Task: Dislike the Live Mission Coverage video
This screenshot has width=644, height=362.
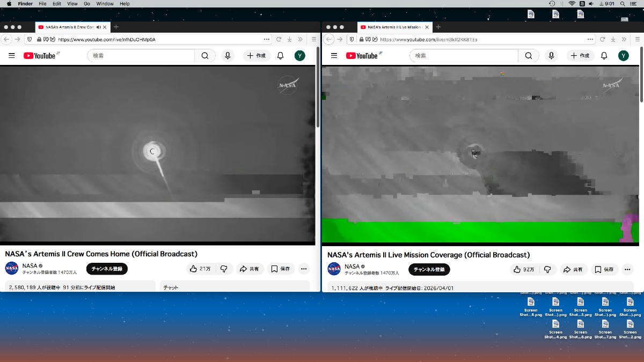Action: [547, 269]
